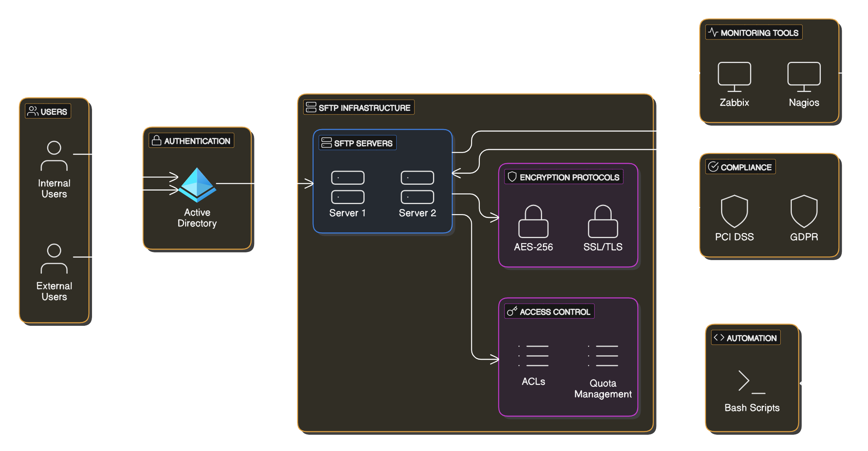Screen dimensions: 868x451
Task: Select the PCI DSS shield icon
Action: (x=734, y=211)
